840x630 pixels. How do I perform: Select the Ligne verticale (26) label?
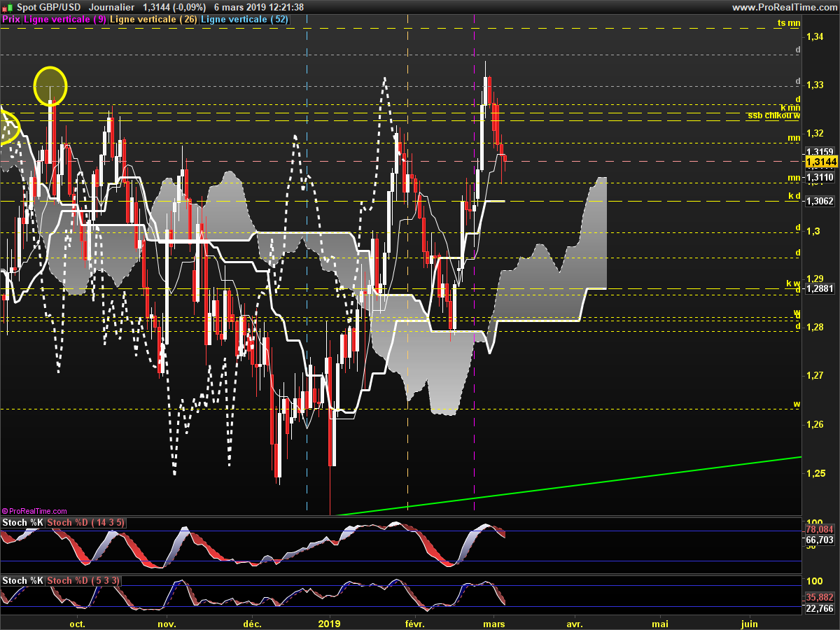154,20
